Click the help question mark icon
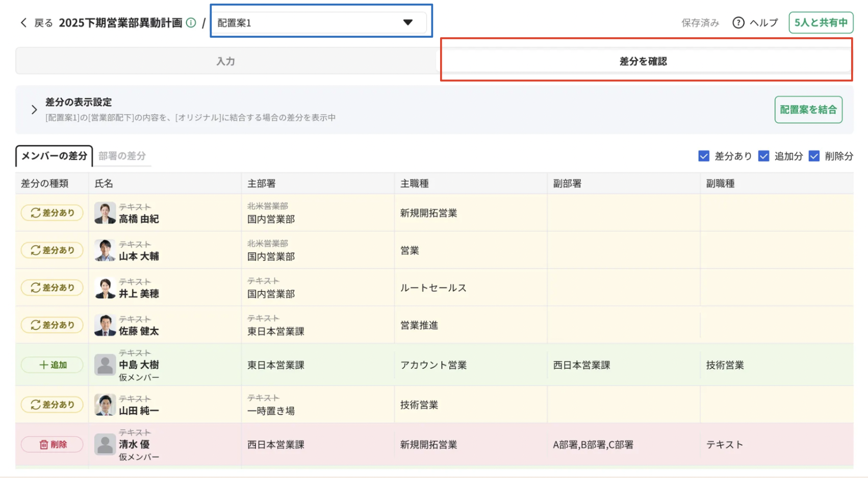The height and width of the screenshot is (478, 868). 738,22
